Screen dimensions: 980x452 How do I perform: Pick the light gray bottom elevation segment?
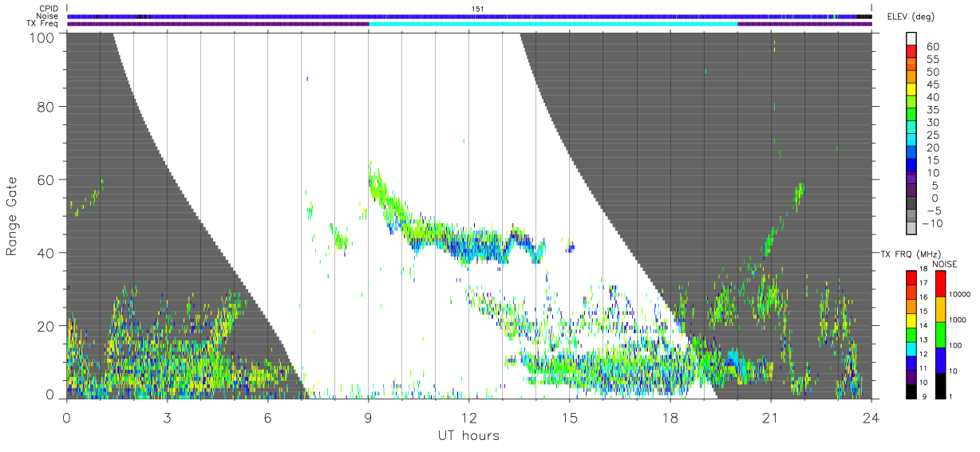[911, 228]
